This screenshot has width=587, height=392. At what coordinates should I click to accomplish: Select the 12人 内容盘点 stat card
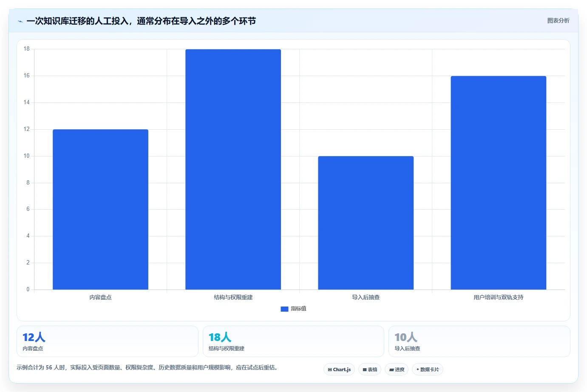[108, 341]
